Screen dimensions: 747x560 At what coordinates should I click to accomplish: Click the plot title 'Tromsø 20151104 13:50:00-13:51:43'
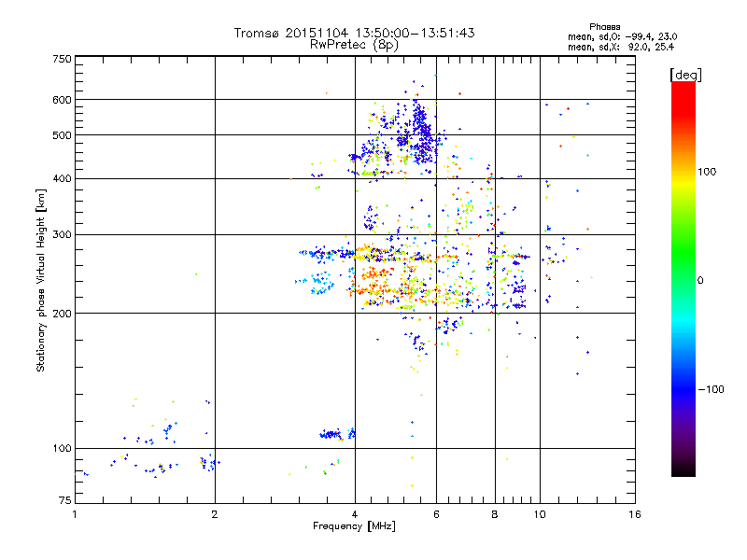coord(355,33)
